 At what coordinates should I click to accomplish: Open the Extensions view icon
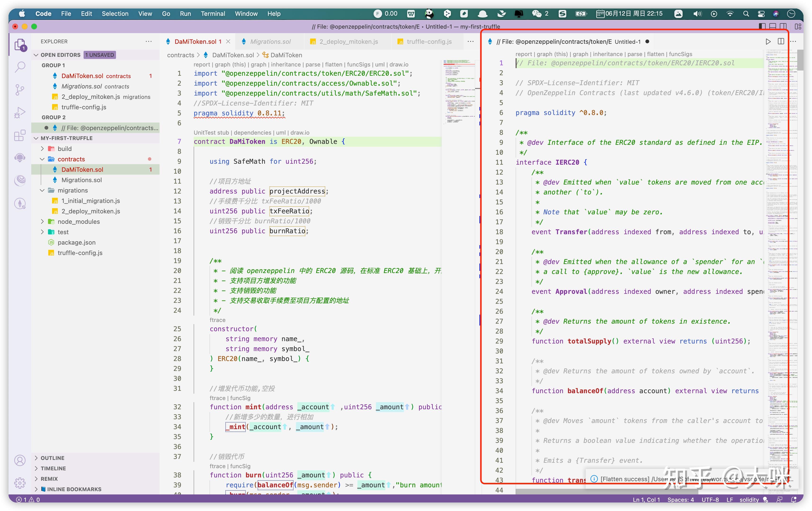20,135
